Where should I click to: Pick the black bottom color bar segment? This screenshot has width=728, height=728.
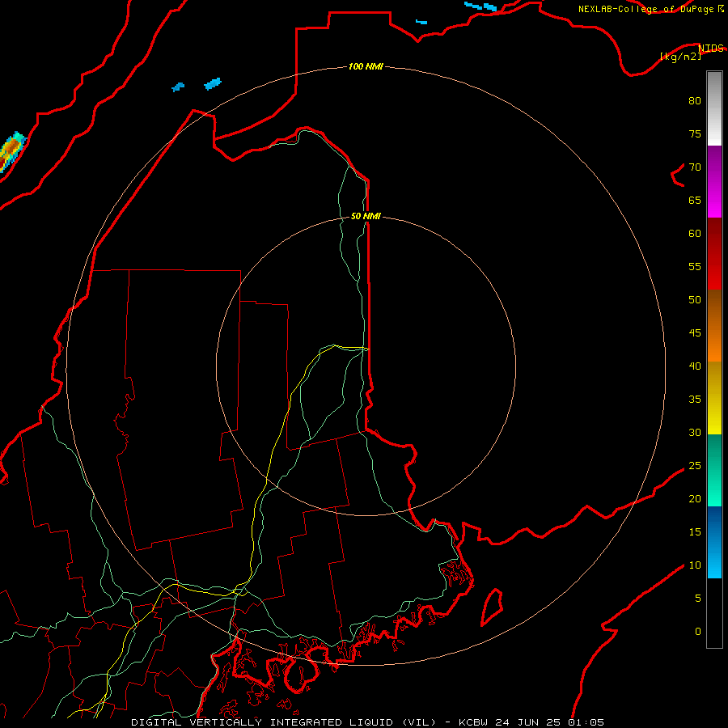coord(714,613)
